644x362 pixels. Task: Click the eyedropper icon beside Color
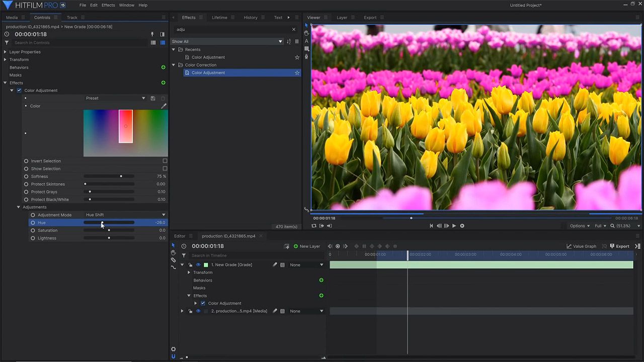click(x=164, y=106)
